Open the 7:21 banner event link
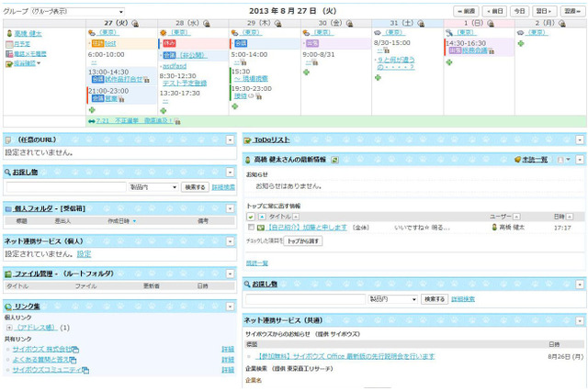The width and height of the screenshot is (588, 391). pyautogui.click(x=134, y=120)
